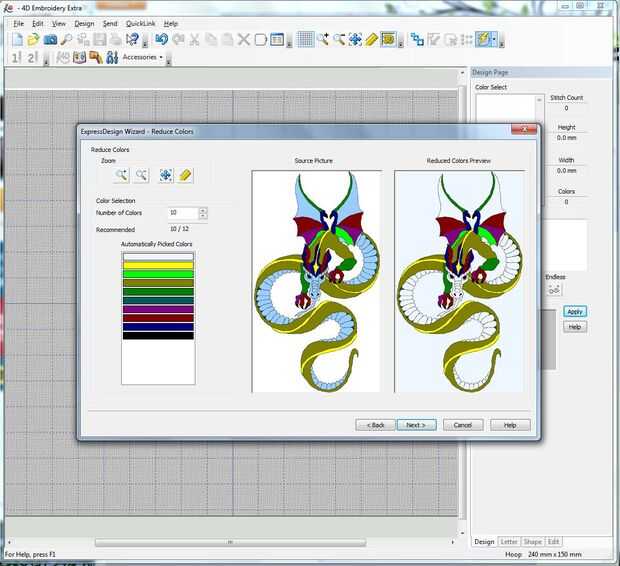Viewport: 620px width, 566px height.
Task: Click the orange paint tool icon
Action: point(96,57)
